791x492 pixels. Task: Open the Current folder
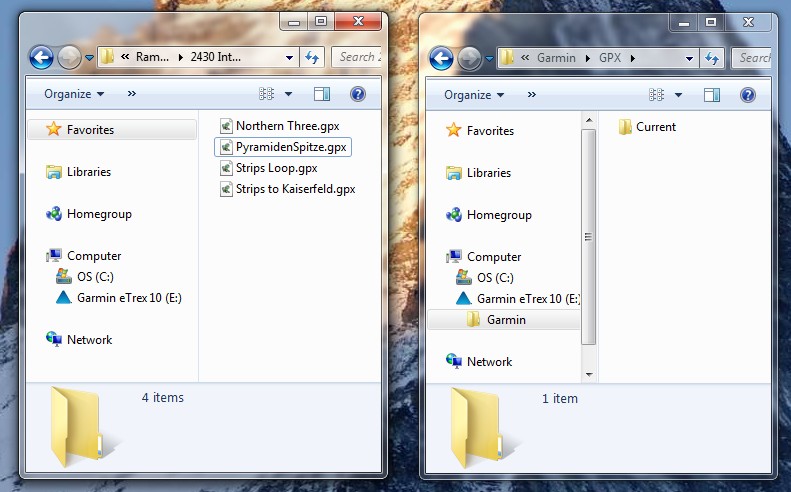655,127
